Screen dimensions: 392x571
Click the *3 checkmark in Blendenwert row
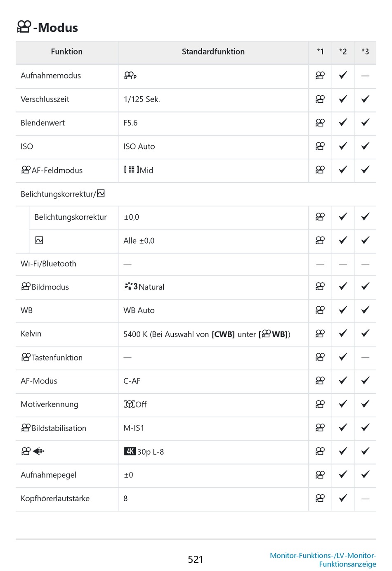pyautogui.click(x=365, y=123)
